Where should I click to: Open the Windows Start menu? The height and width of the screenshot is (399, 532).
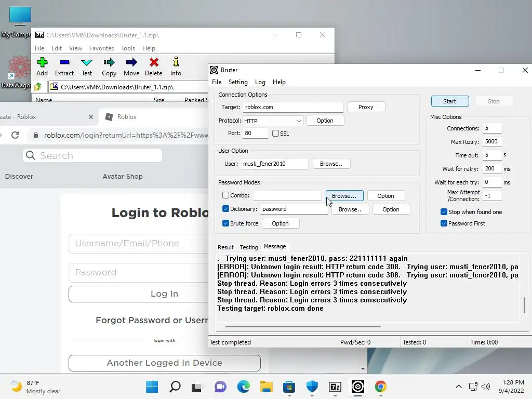click(152, 387)
